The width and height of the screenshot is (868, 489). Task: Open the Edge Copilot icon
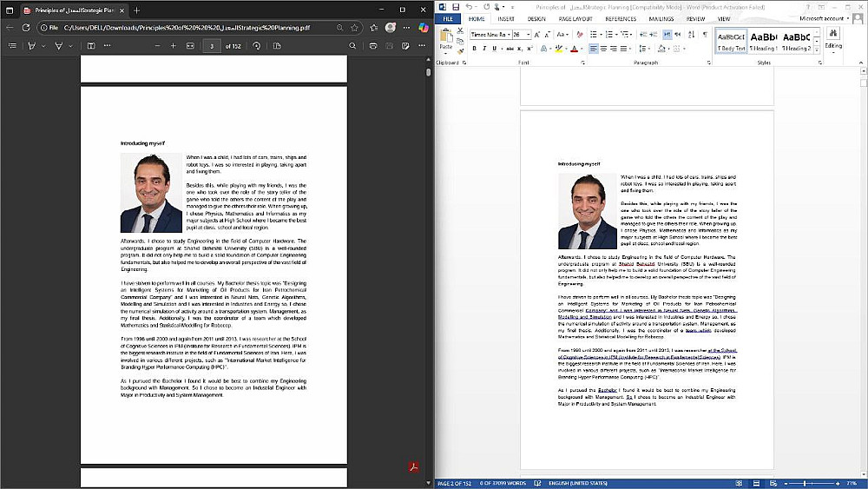[x=424, y=27]
